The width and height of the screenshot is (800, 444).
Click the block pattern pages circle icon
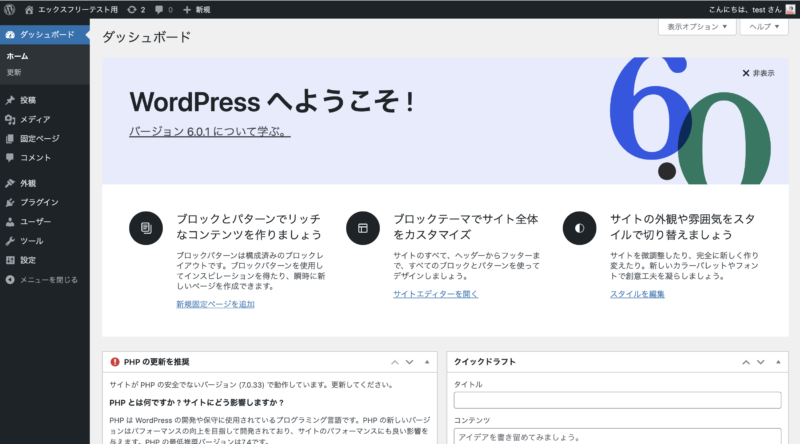tap(146, 228)
